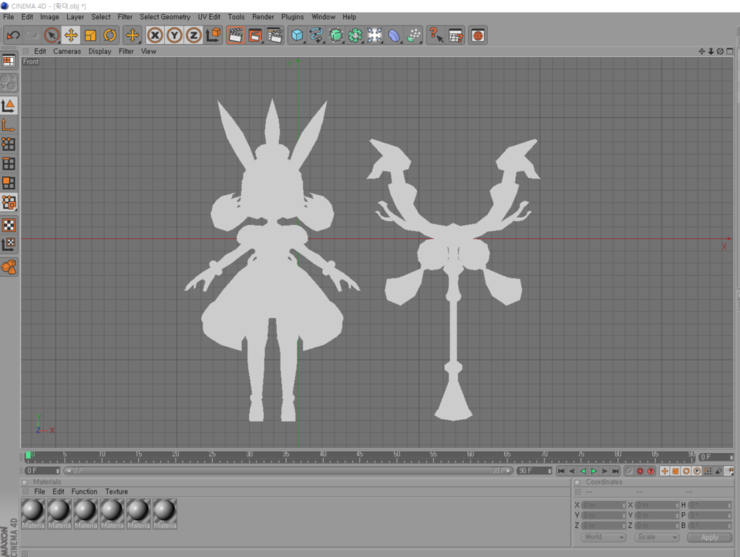Add a Cube primitive object
Screen dimensions: 740x557
click(297, 35)
